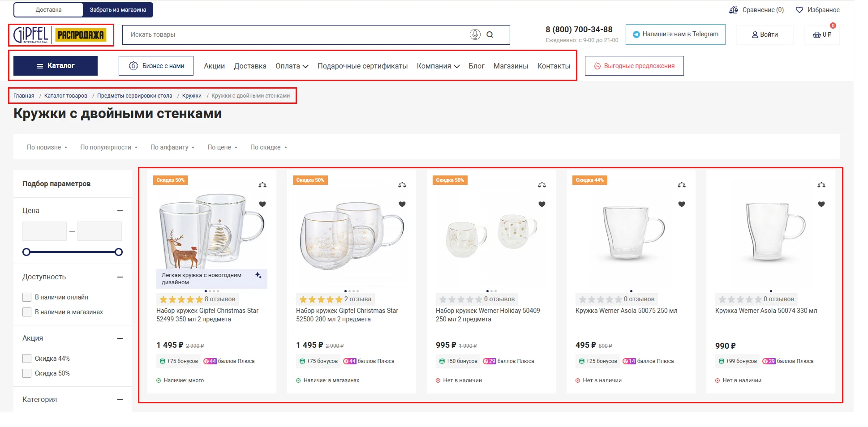Image resolution: width=868 pixels, height=427 pixels.
Task: Open favorites heart icon in header
Action: click(799, 10)
